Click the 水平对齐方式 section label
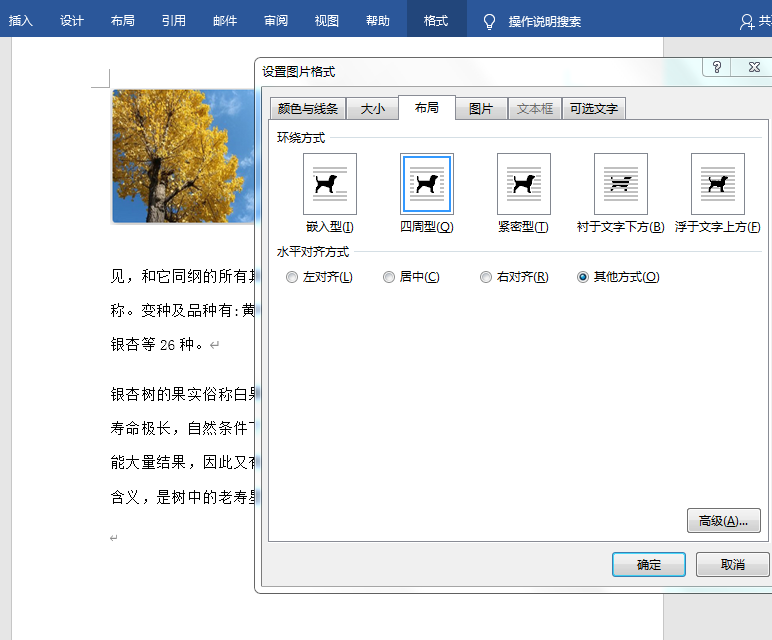 coord(313,252)
